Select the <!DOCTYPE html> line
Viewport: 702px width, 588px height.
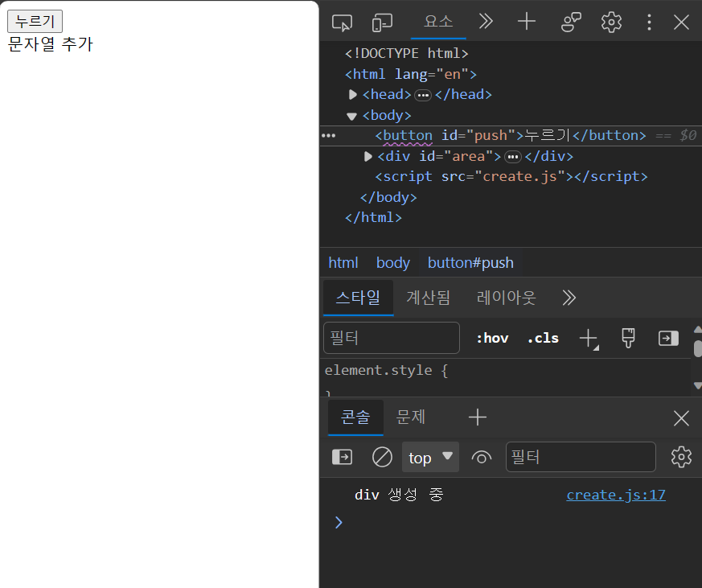point(407,53)
